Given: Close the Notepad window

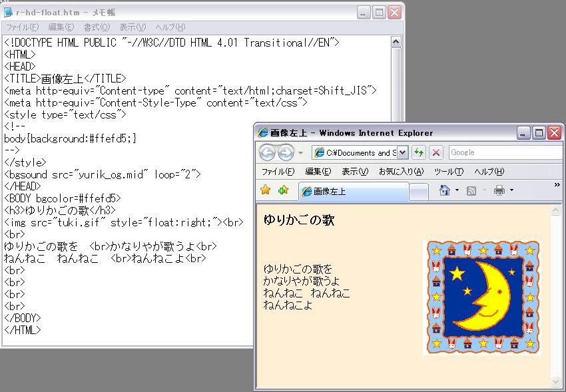Looking at the screenshot, I should (x=395, y=13).
